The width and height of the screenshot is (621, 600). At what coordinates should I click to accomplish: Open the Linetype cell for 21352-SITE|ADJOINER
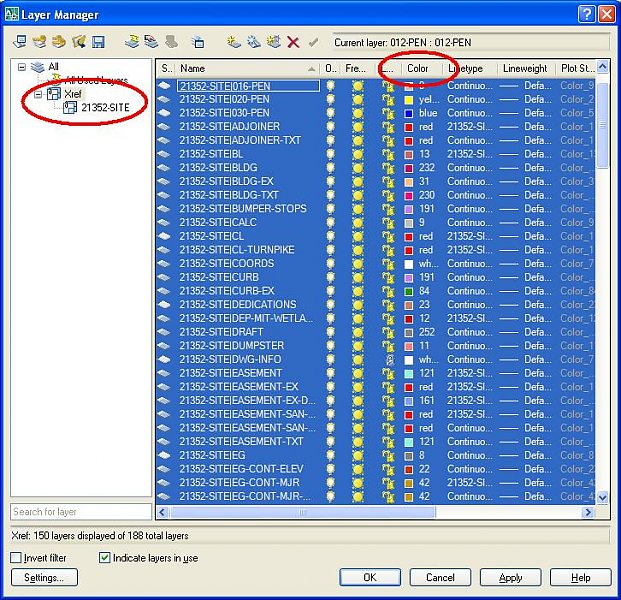(x=470, y=127)
